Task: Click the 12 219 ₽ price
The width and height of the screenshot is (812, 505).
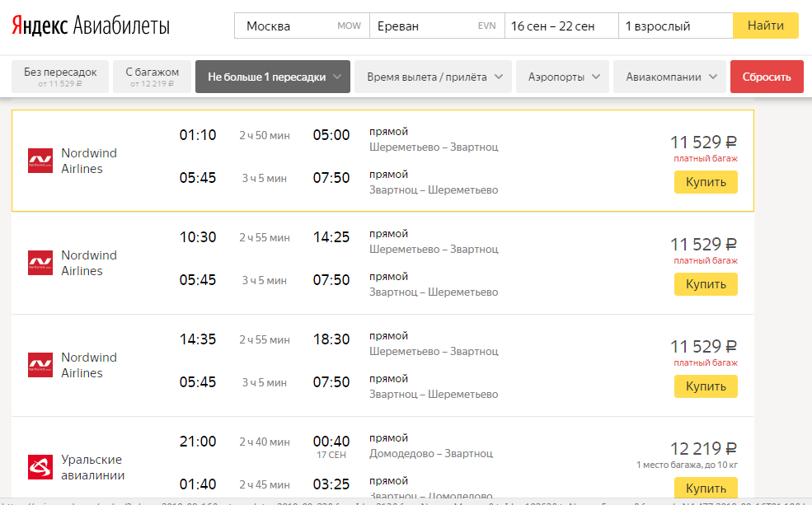Action: 704,448
